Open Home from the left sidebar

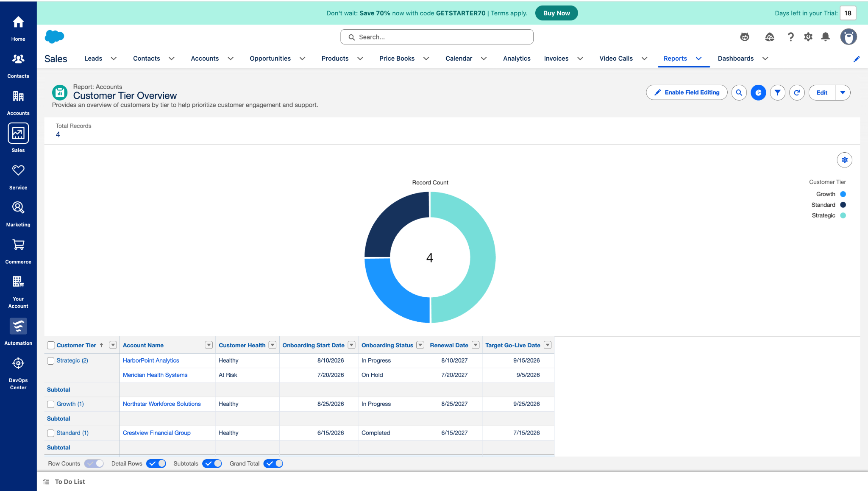[x=18, y=28]
